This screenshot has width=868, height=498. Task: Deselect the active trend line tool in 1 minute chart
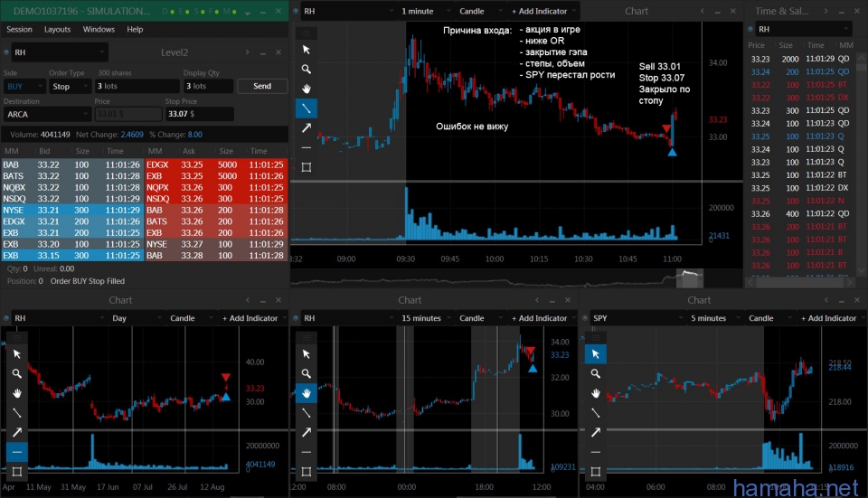tap(307, 108)
